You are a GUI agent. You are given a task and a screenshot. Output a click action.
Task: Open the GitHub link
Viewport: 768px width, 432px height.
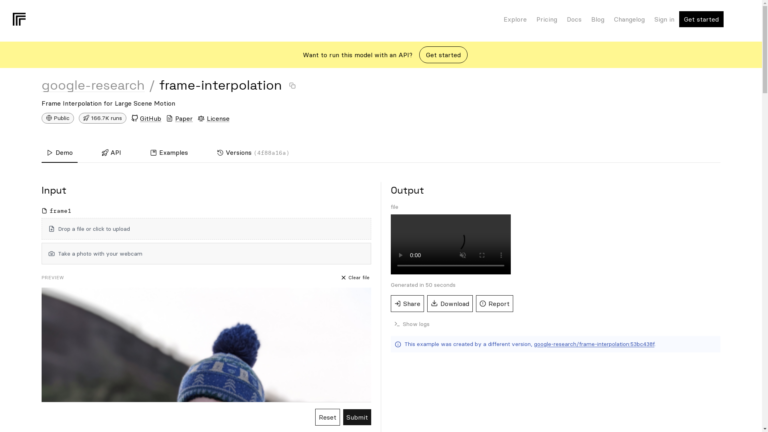point(146,119)
